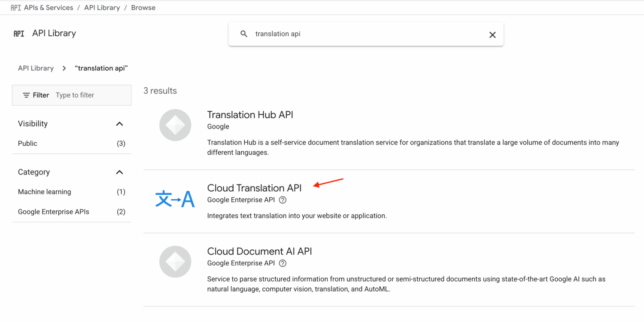Viewport: 644px width, 322px height.
Task: Click the Translation Hub API placeholder icon
Action: pos(175,125)
